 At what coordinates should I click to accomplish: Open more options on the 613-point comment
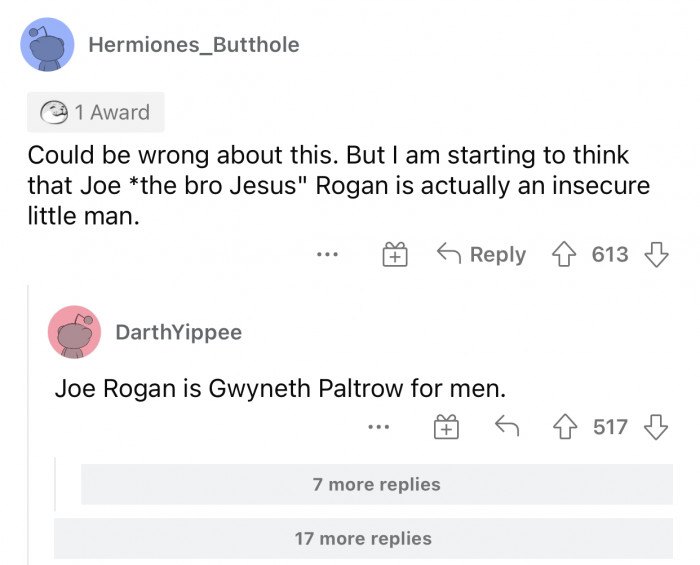click(x=326, y=255)
